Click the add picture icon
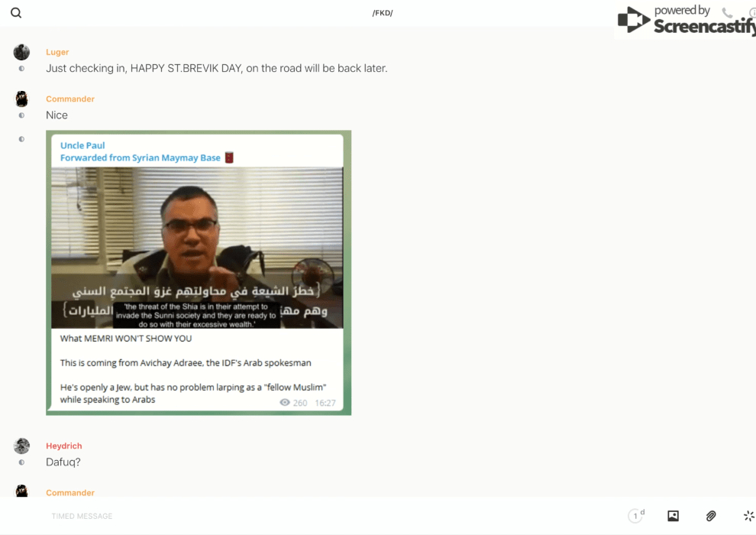The width and height of the screenshot is (756, 535). (673, 516)
